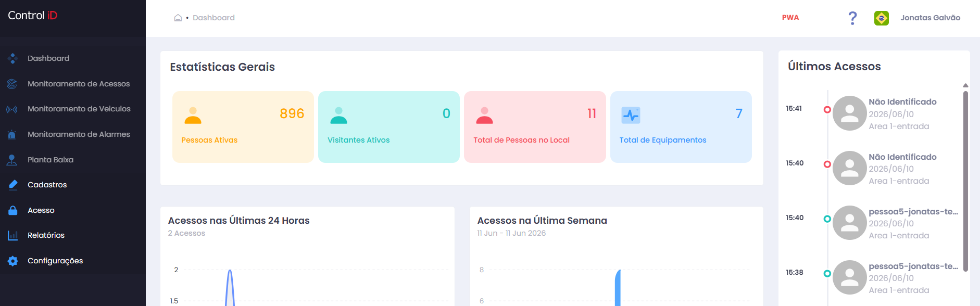
Task: Select the Visitantes Ativos card
Action: (x=389, y=127)
